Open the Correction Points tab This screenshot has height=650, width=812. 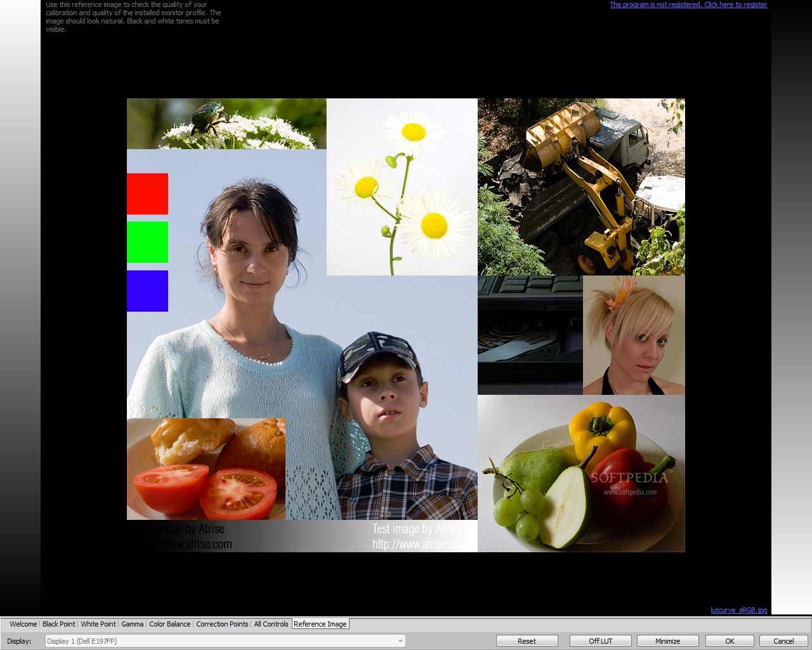coord(222,624)
